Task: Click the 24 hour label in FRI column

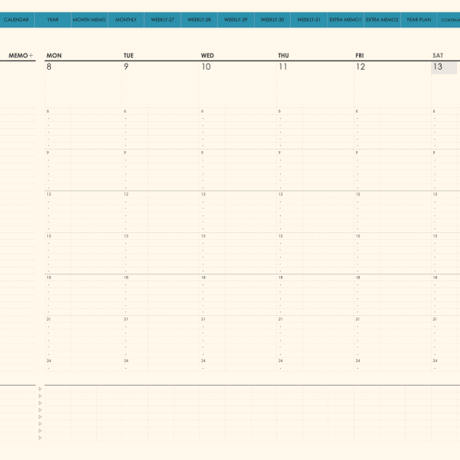Action: click(358, 361)
